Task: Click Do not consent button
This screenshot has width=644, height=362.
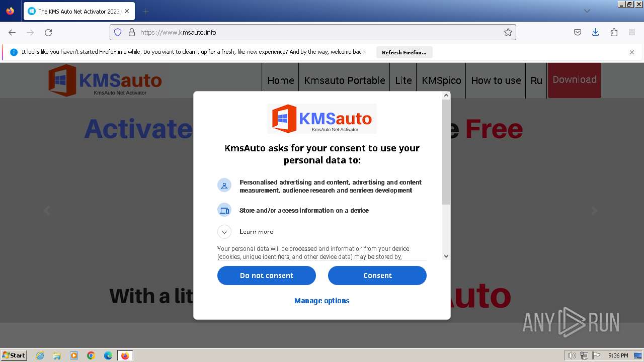Action: tap(267, 276)
